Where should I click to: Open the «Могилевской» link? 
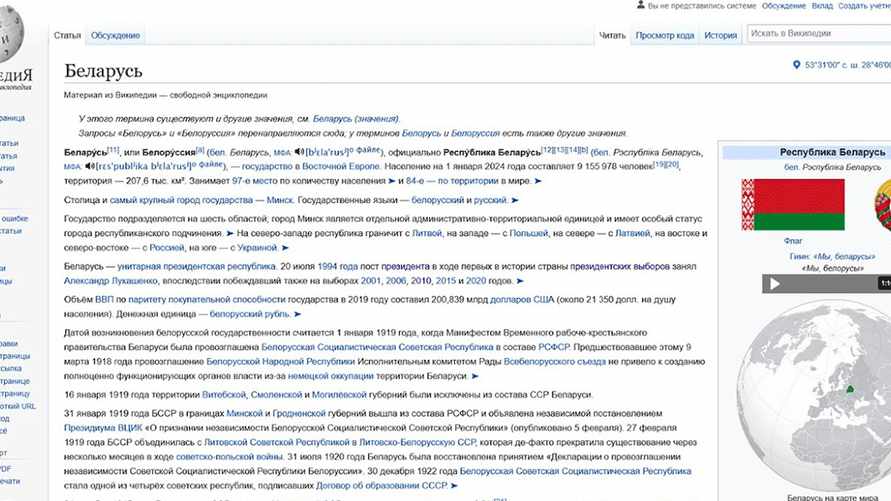click(339, 394)
